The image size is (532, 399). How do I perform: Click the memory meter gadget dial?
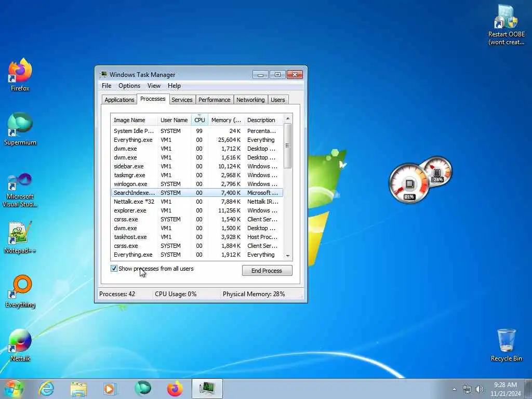pyautogui.click(x=437, y=172)
